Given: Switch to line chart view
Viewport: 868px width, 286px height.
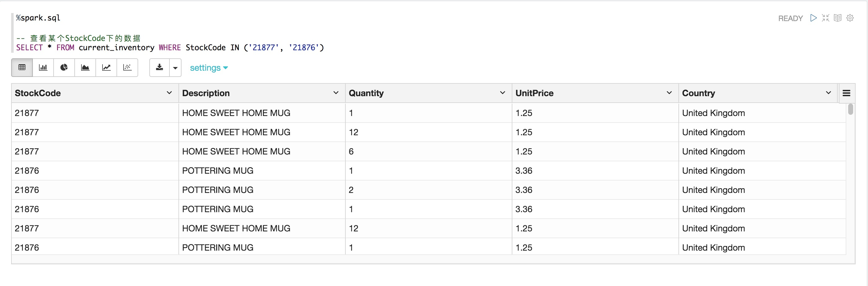Looking at the screenshot, I should click(106, 67).
